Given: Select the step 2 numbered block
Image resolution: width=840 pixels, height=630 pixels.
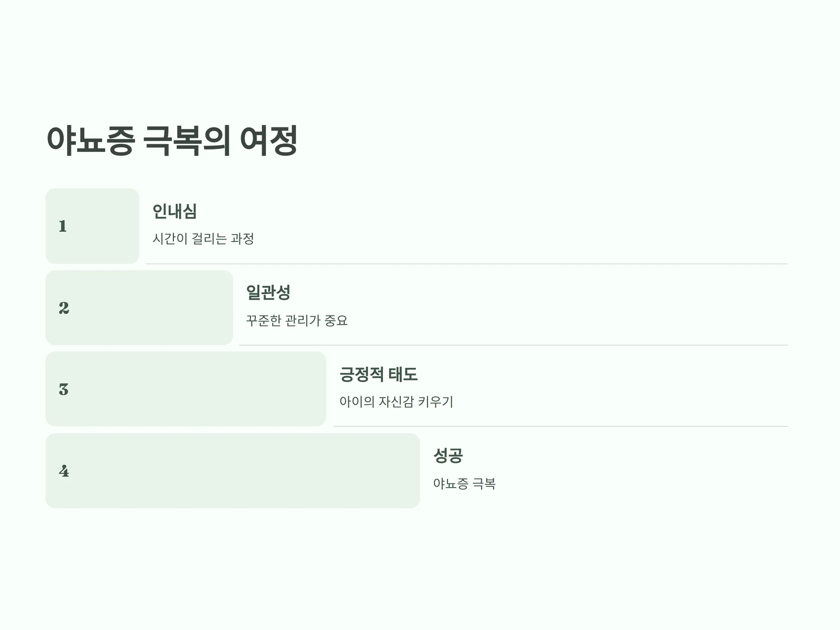Looking at the screenshot, I should point(139,308).
